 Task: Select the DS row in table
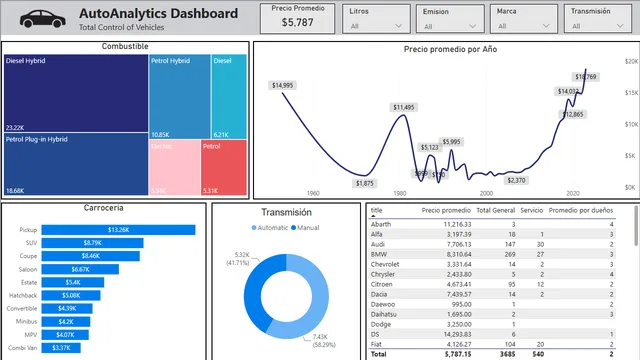492,334
